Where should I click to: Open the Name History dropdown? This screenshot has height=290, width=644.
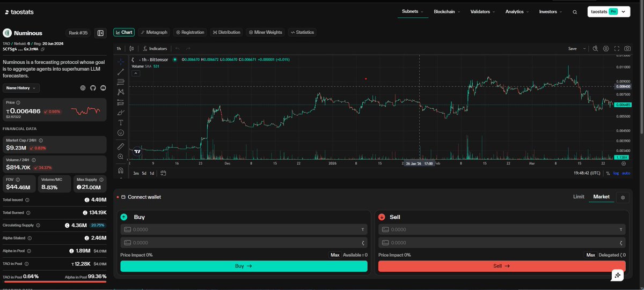tap(21, 87)
